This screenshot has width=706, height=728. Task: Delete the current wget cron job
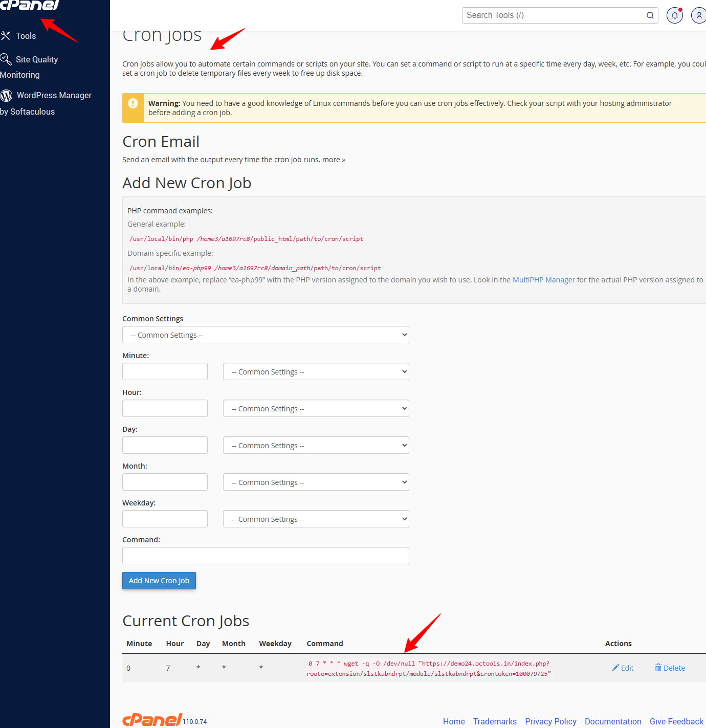(x=670, y=668)
